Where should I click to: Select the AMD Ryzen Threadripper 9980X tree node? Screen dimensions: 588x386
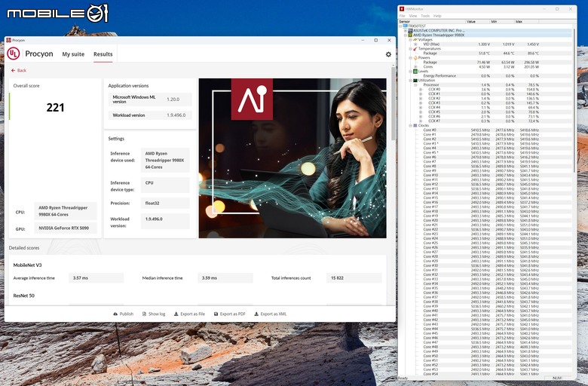[439, 35]
